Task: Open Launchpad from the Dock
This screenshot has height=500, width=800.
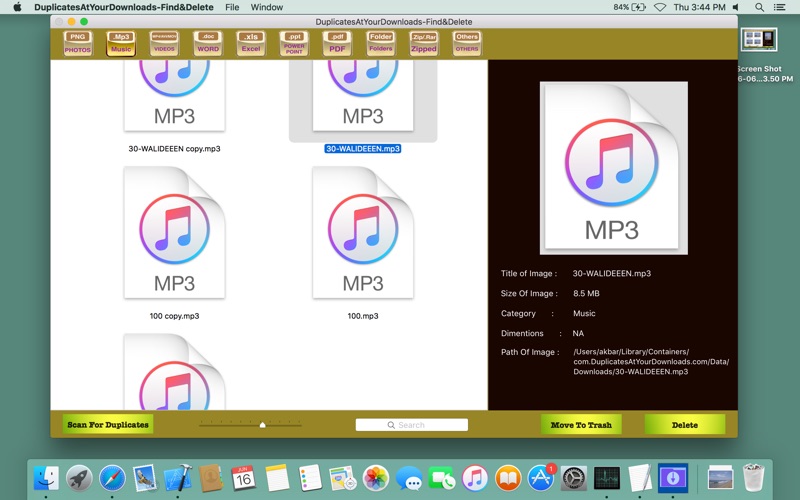Action: [79, 479]
